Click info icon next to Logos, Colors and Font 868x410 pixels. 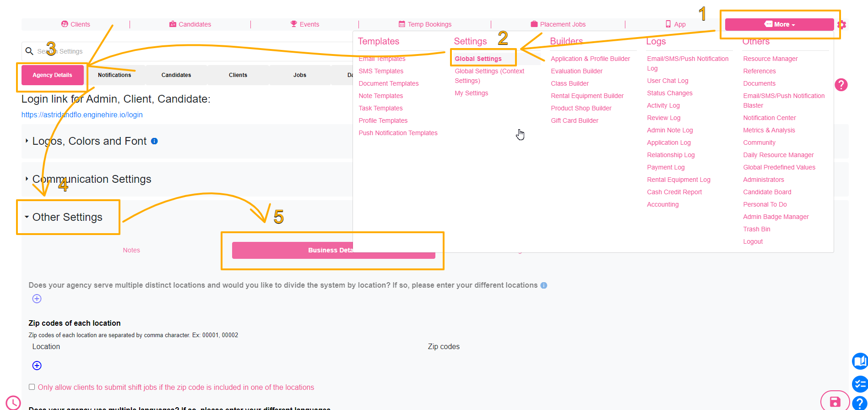tap(154, 141)
